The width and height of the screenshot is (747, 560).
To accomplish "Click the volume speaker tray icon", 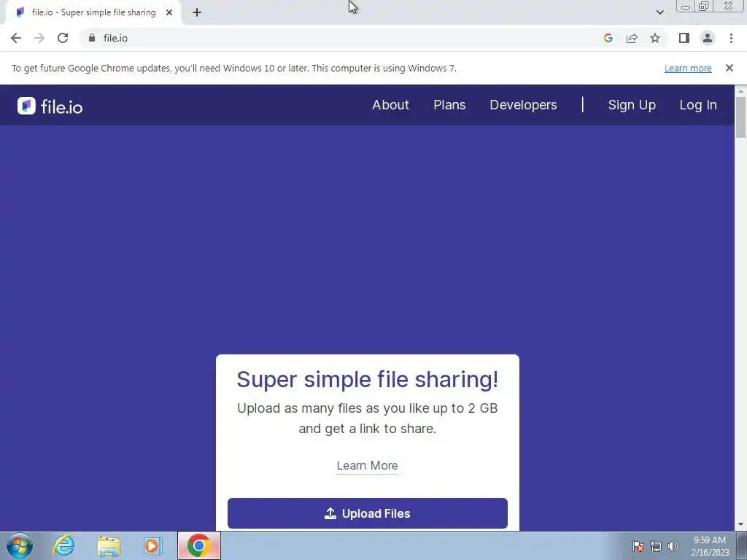I will coord(673,546).
